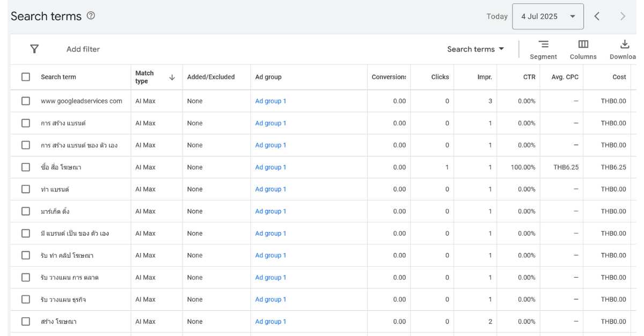644x336 pixels.
Task: Open the Columns customization icon
Action: (x=583, y=44)
